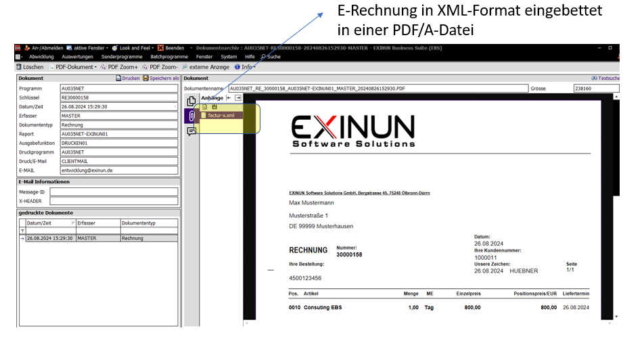Click the Dokumententyp column header

[x=149, y=223]
